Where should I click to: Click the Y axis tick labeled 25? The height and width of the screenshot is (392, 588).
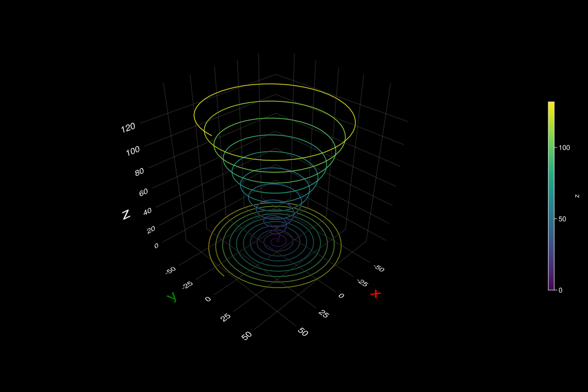point(226,317)
